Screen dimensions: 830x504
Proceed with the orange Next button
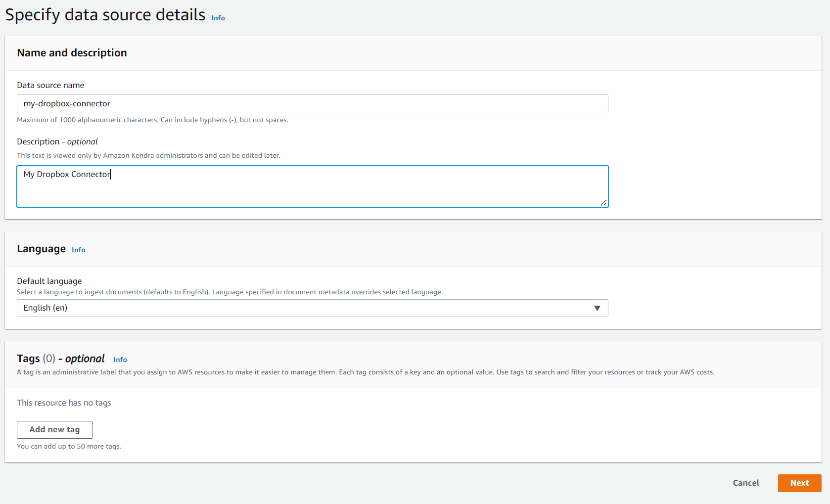click(799, 483)
